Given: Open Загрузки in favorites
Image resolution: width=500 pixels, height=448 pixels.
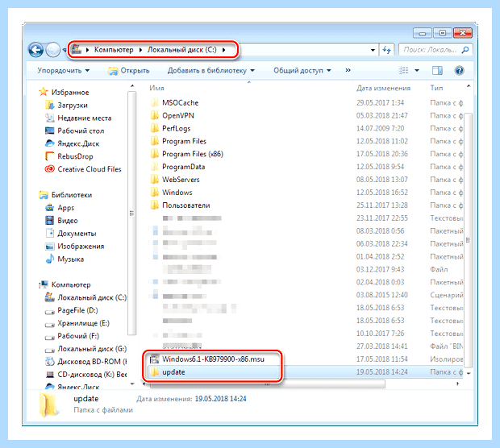Looking at the screenshot, I should (66, 105).
